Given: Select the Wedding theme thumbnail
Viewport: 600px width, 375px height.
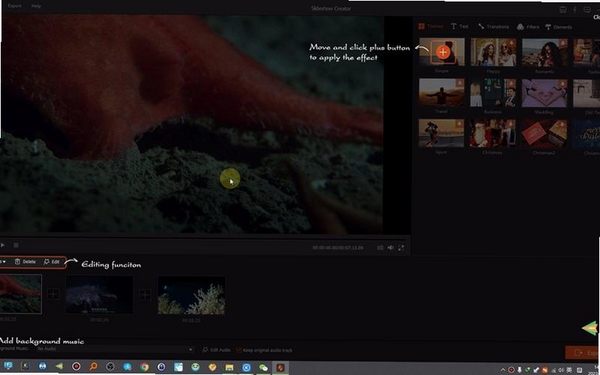Looking at the screenshot, I should pyautogui.click(x=544, y=93).
